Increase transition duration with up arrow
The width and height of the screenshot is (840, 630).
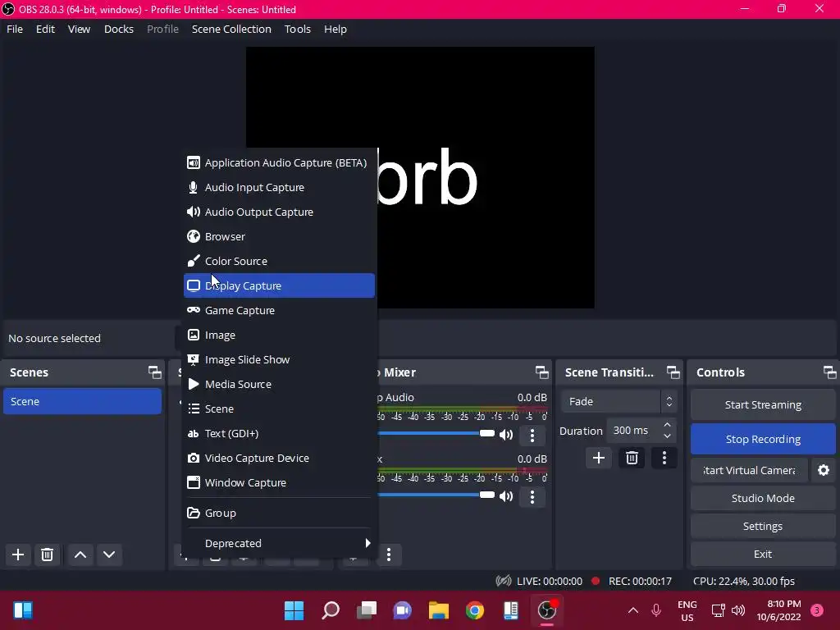[x=667, y=425]
